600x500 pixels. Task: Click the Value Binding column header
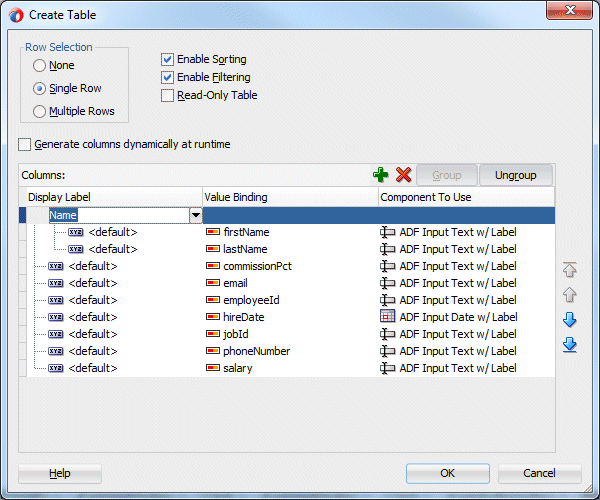[290, 197]
